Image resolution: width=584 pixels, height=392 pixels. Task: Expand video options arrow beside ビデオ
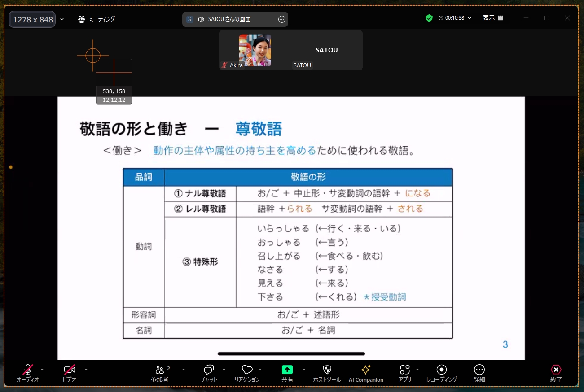86,370
